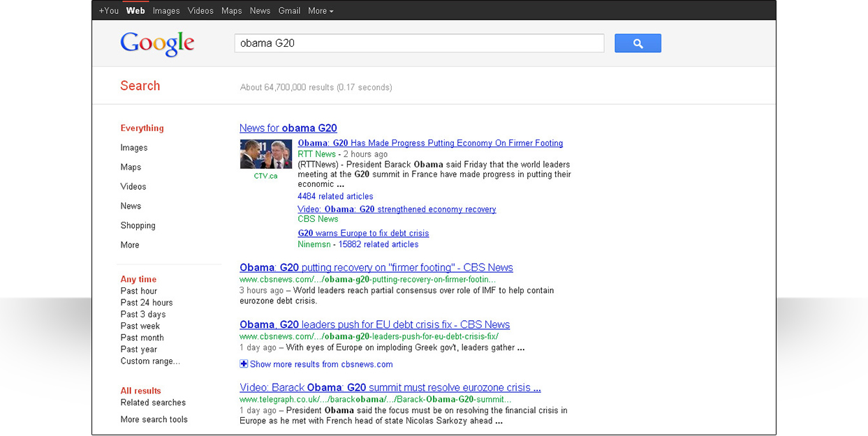Filter results to Past 24 hours
Screen dimensions: 868x436
coord(146,303)
